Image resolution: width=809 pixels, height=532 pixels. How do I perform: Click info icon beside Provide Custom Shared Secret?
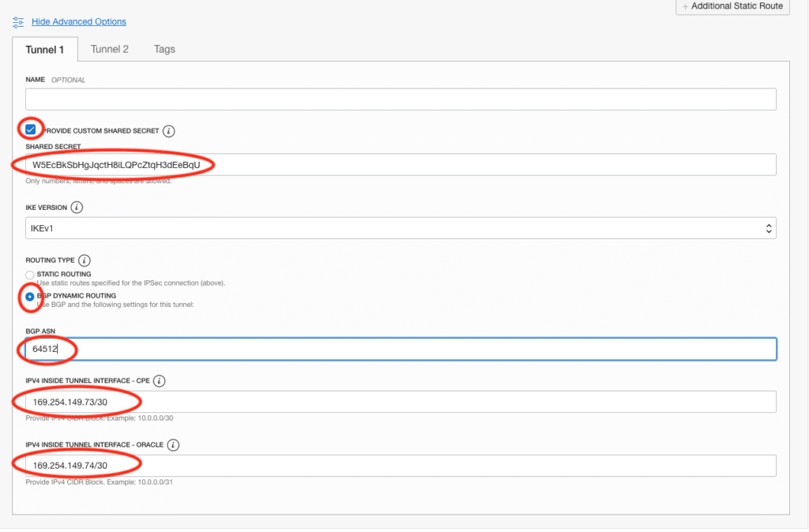(169, 131)
